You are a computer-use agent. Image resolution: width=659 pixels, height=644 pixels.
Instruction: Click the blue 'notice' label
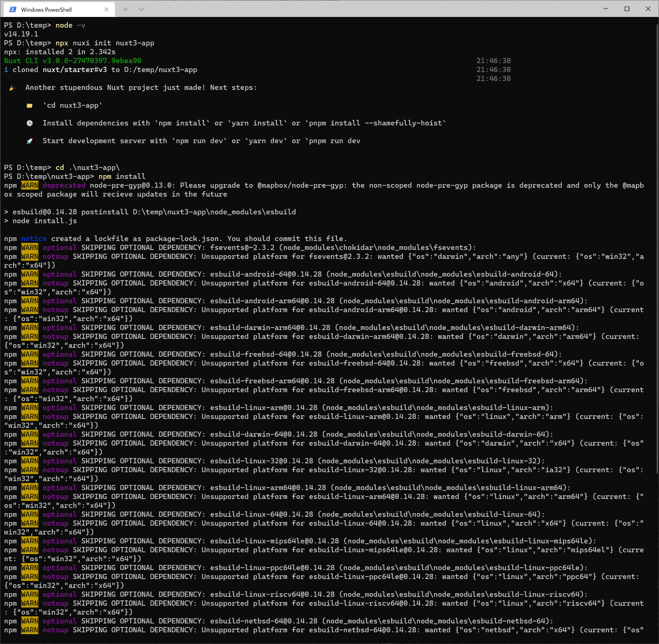coord(34,239)
